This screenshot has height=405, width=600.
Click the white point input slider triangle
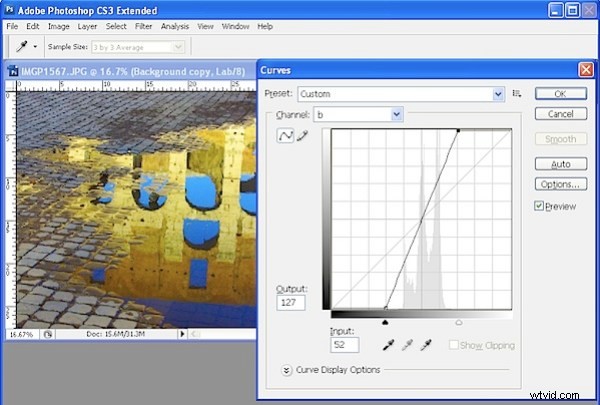tap(459, 323)
